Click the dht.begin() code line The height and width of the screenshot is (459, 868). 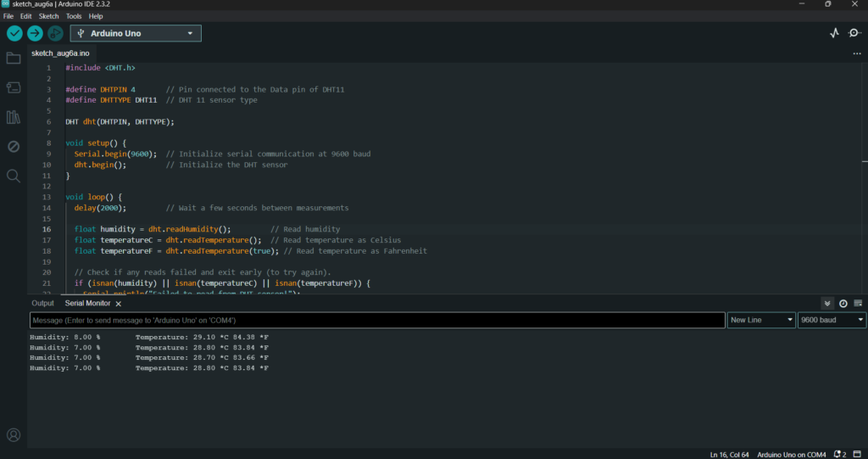pyautogui.click(x=100, y=165)
